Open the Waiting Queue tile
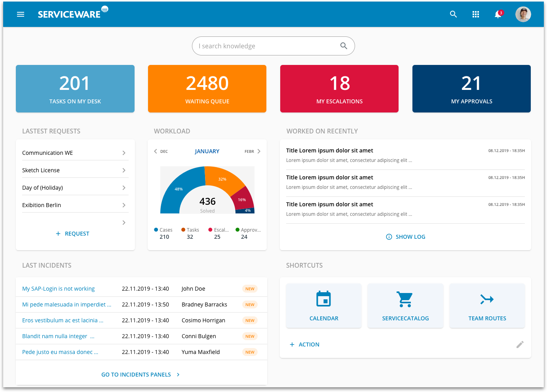 [207, 89]
